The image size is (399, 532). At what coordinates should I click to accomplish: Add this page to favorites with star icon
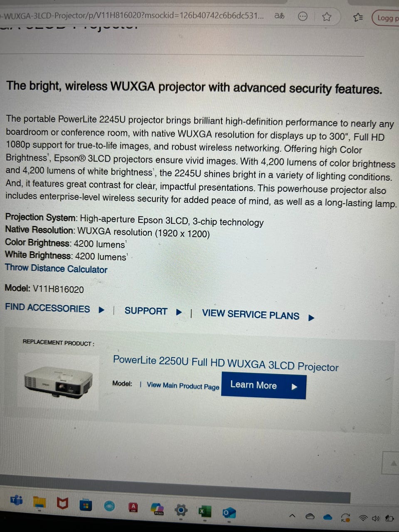(x=327, y=17)
